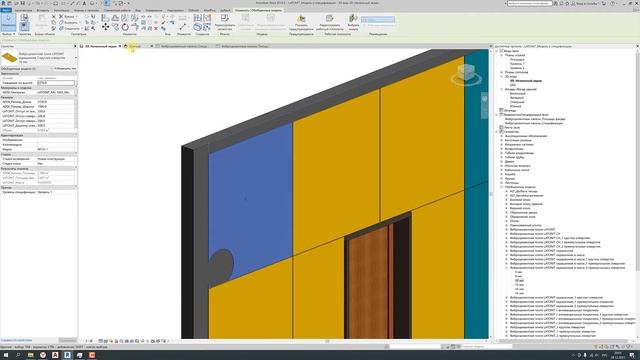Click the view's horizontal scrollbar

click(x=327, y=341)
